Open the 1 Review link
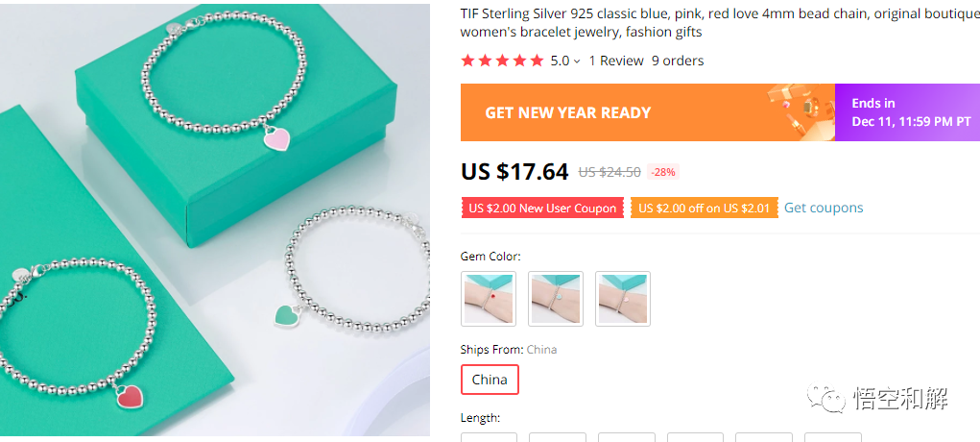 [x=616, y=61]
